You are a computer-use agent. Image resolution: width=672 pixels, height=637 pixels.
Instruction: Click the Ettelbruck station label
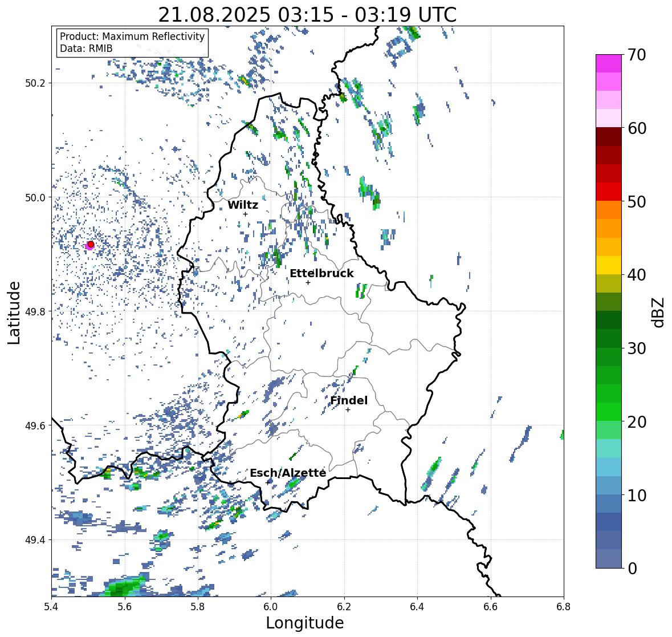(x=321, y=274)
